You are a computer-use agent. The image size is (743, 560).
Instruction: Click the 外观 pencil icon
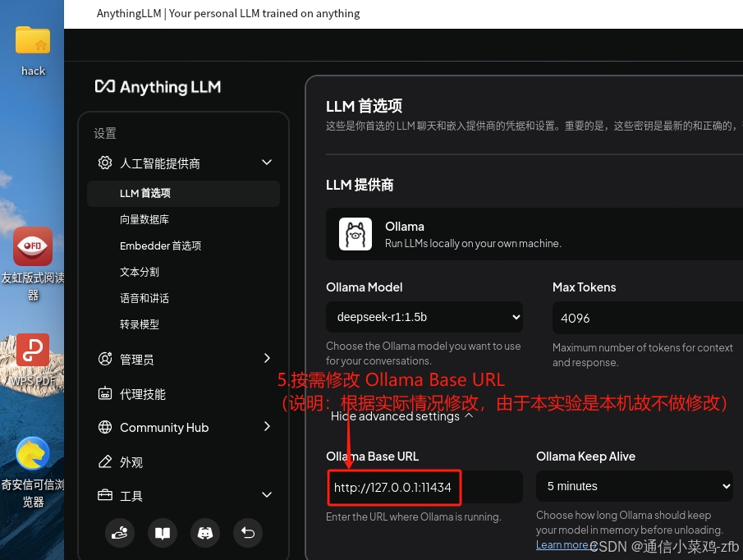105,461
